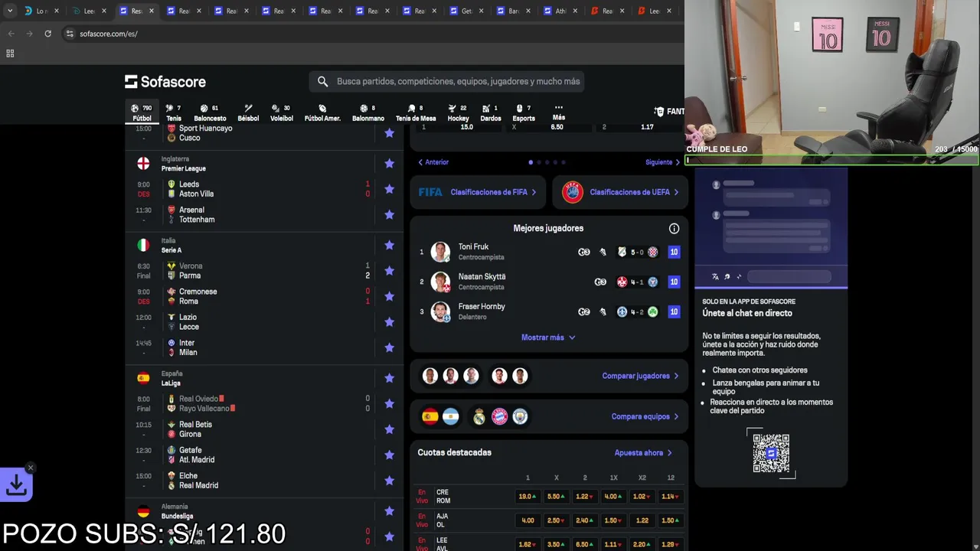
Task: Open the FANTASY button in header
Action: (x=670, y=112)
